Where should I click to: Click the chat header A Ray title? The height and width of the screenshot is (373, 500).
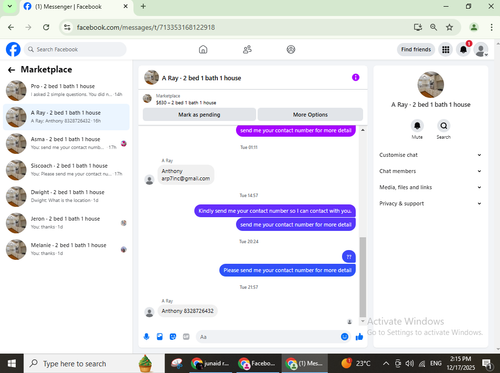click(x=201, y=78)
